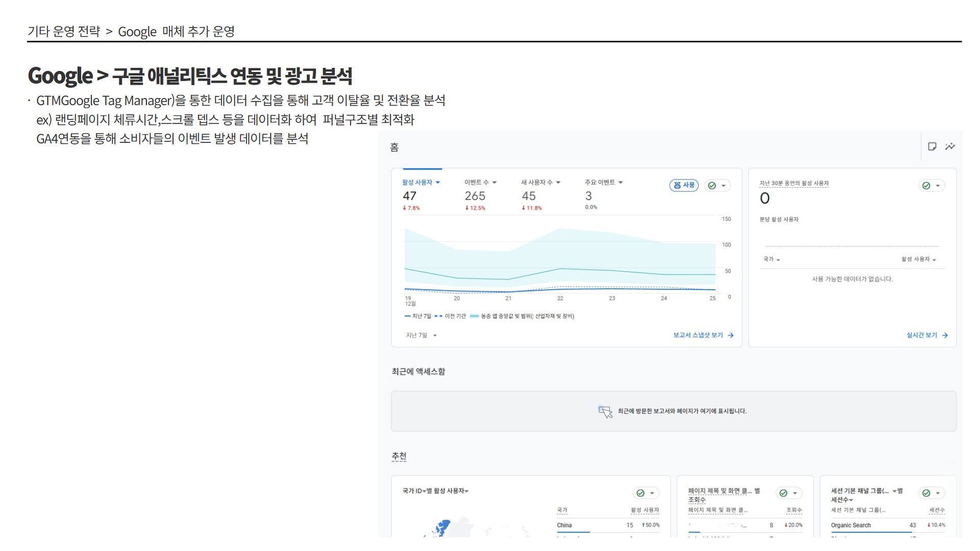Screen dimensions: 980x551
Task: Click check status icon in page title card
Action: [783, 493]
